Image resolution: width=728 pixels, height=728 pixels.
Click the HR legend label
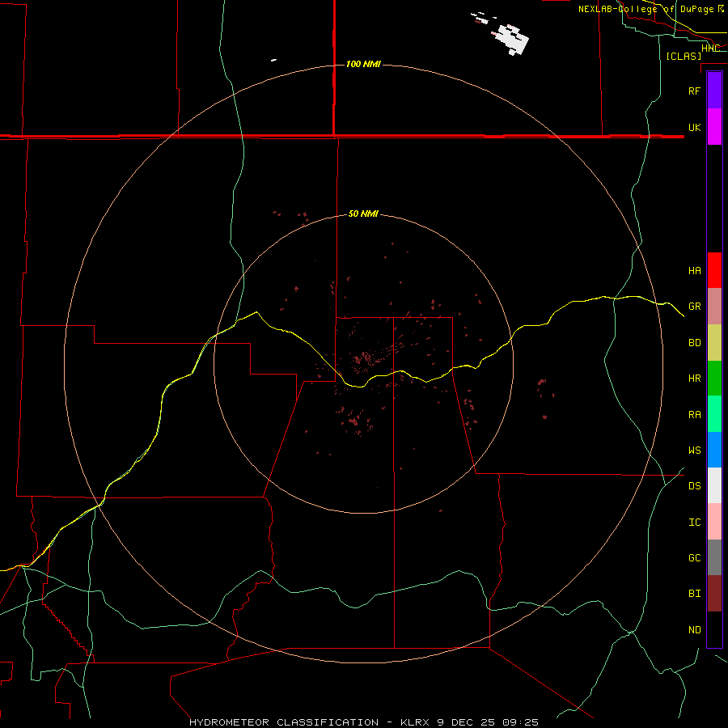694,379
